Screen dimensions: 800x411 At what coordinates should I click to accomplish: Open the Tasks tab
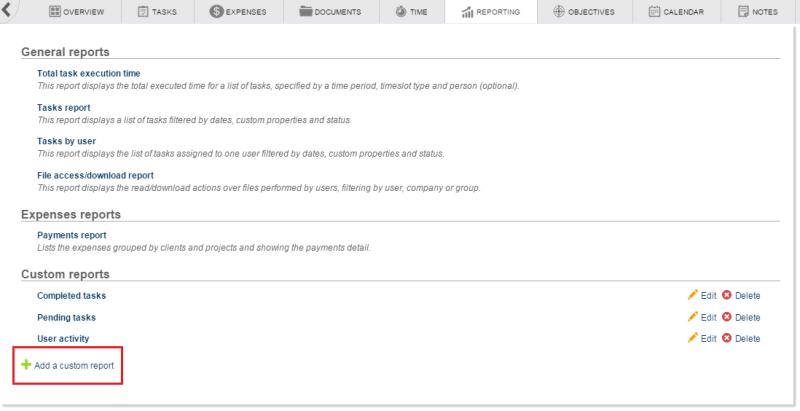158,12
